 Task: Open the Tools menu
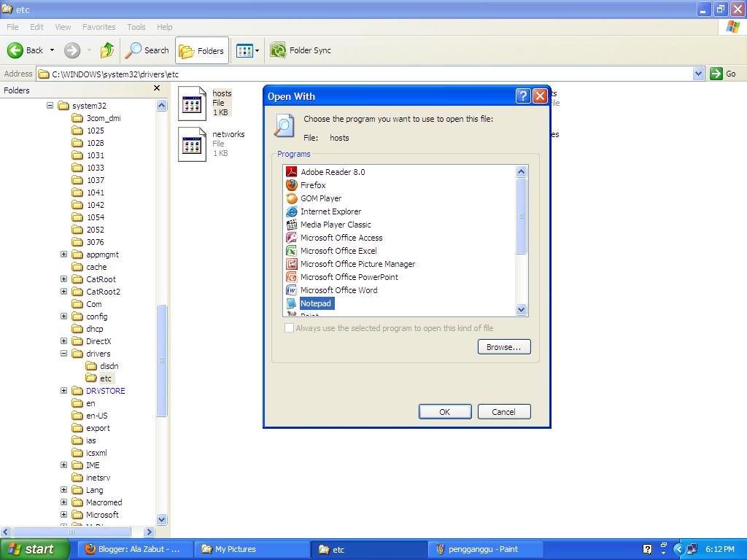pos(136,26)
